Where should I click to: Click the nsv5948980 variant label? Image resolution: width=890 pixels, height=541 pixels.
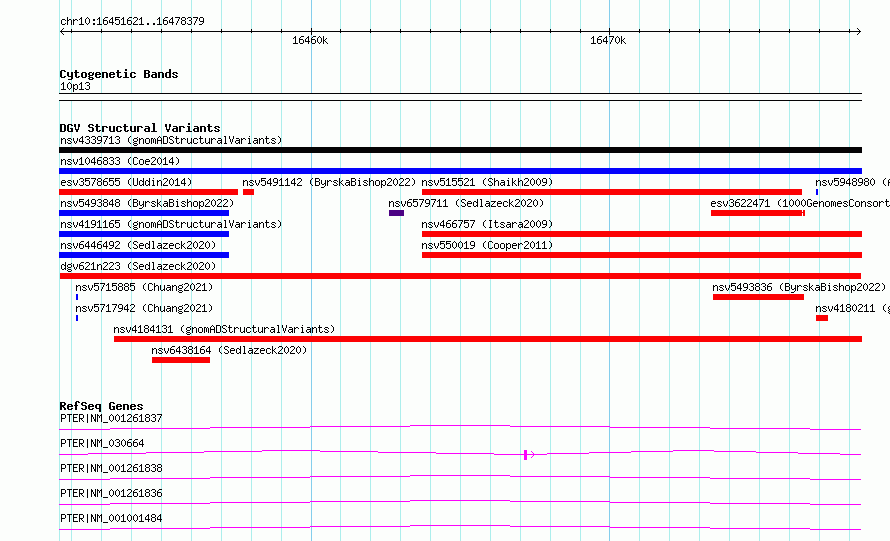(x=852, y=182)
